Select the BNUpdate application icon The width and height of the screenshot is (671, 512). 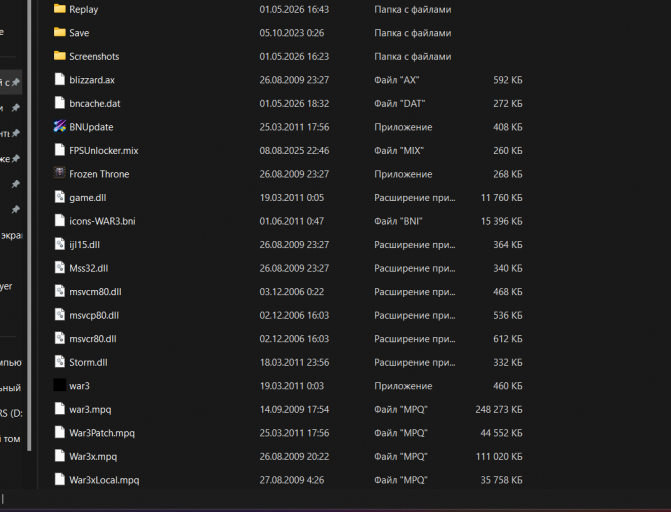pyautogui.click(x=60, y=126)
